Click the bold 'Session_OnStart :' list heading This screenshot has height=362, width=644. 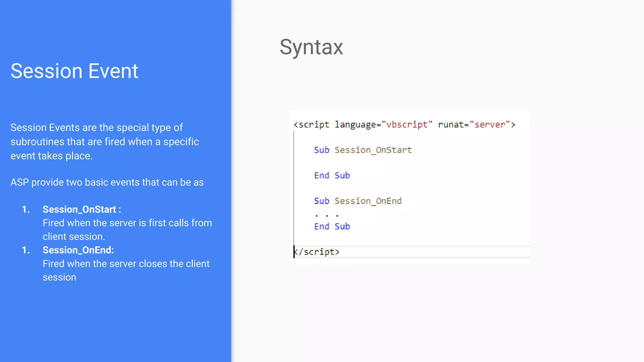tap(82, 209)
